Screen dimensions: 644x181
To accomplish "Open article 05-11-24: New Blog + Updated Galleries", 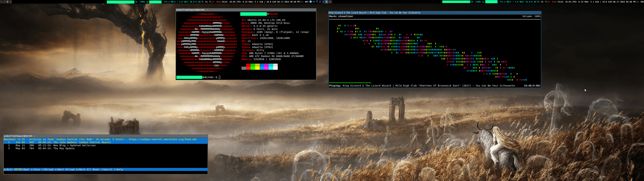I will [106, 145].
